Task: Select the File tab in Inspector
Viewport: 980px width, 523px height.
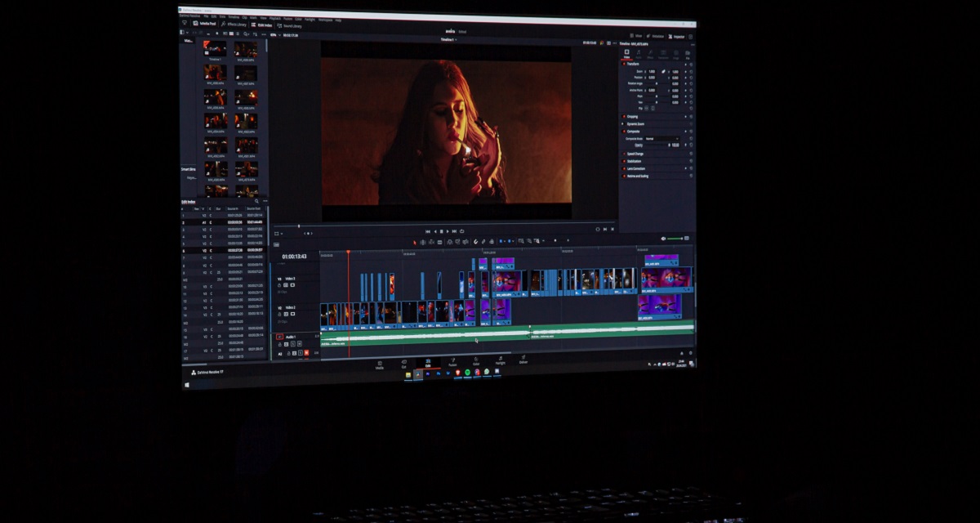Action: point(688,54)
